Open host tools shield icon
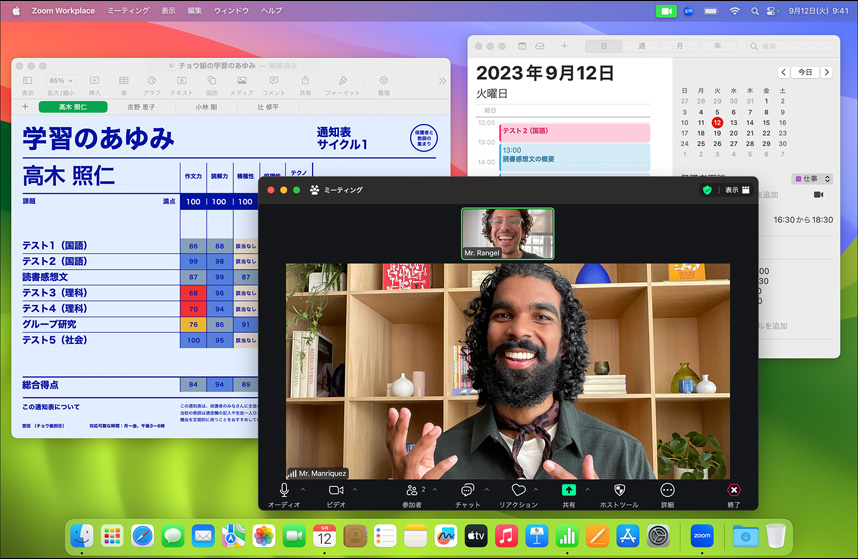The width and height of the screenshot is (858, 559). pos(619,490)
